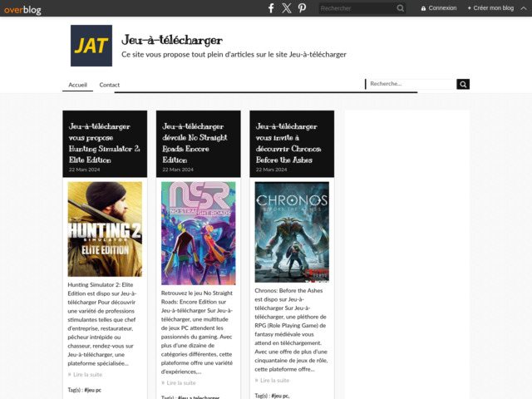Click Lire la suite under No Straight Roads article
Image resolution: width=532 pixels, height=399 pixels.
(181, 383)
